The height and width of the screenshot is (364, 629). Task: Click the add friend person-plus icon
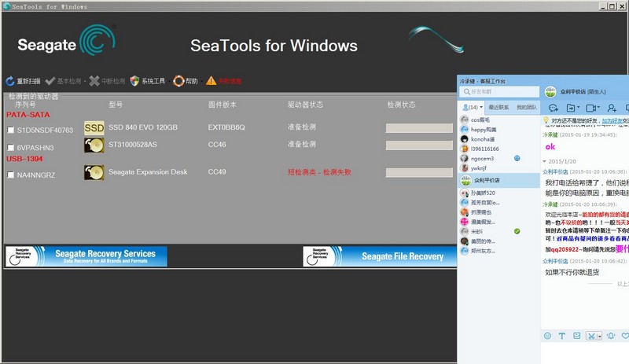(612, 108)
